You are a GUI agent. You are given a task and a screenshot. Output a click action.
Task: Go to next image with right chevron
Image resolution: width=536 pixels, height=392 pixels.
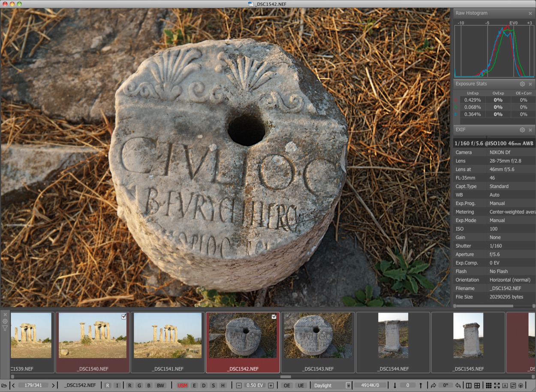[53, 386]
